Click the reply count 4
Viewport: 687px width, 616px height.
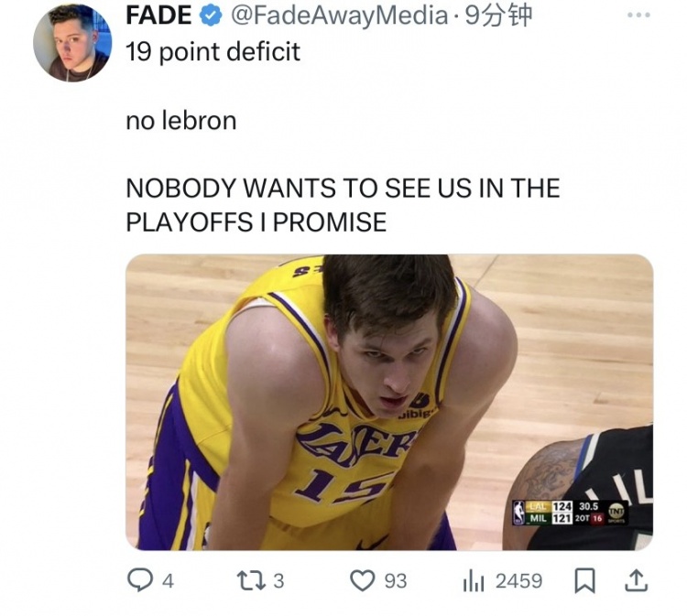[x=168, y=581]
